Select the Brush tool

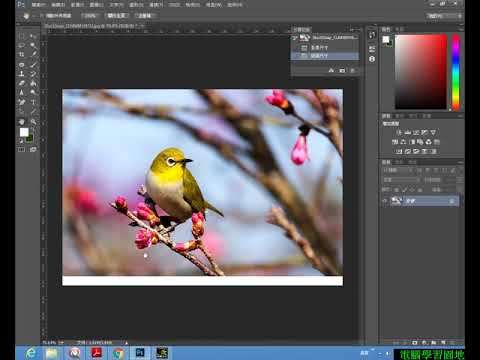click(33, 64)
